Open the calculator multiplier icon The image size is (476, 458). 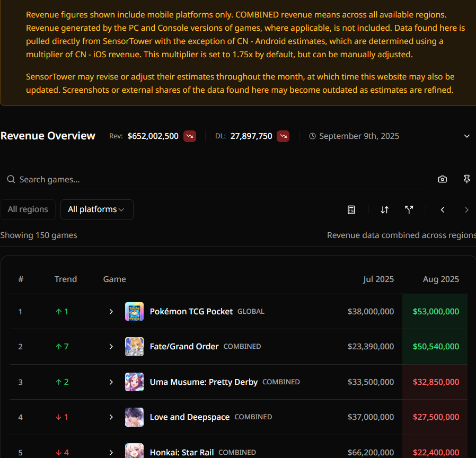(351, 210)
